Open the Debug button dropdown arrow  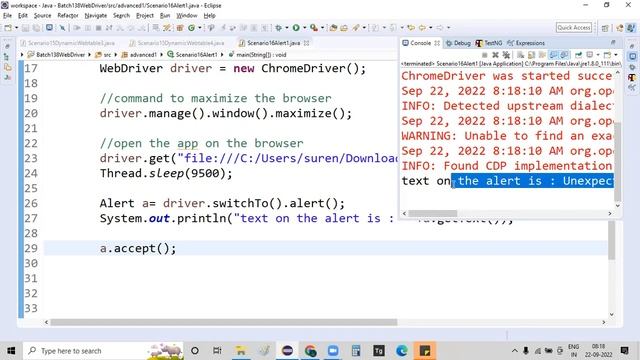(287, 28)
